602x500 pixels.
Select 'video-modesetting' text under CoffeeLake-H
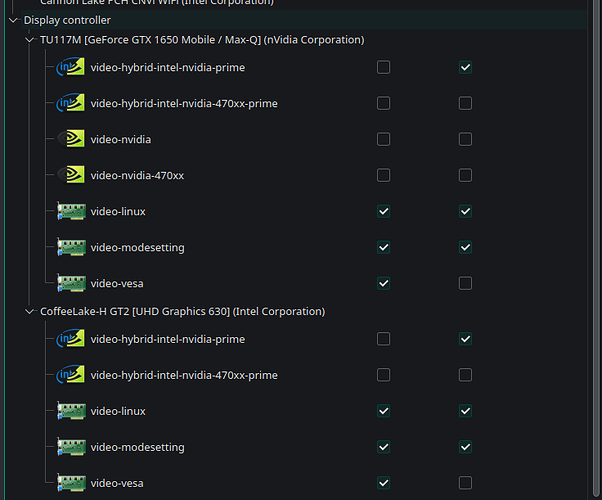[x=137, y=447]
